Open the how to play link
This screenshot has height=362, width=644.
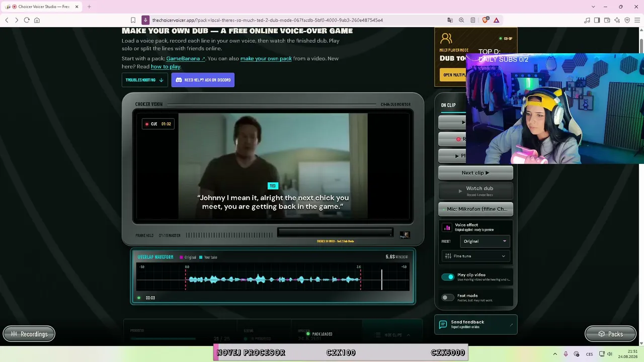166,66
